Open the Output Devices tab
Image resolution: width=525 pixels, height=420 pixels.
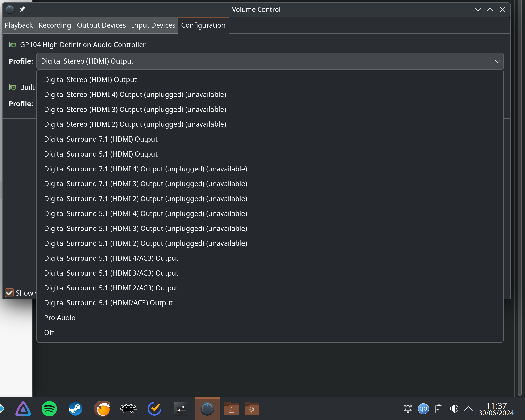[101, 25]
